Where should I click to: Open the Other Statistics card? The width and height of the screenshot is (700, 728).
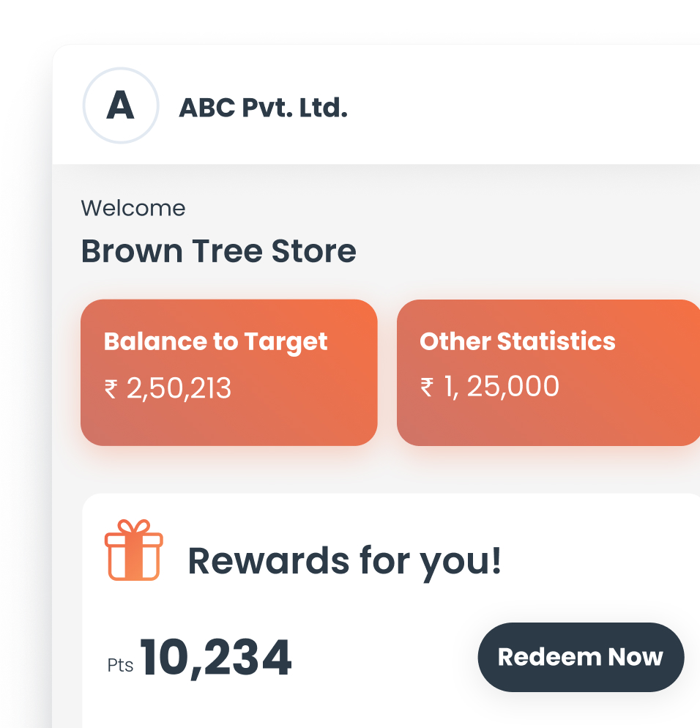pos(548,372)
